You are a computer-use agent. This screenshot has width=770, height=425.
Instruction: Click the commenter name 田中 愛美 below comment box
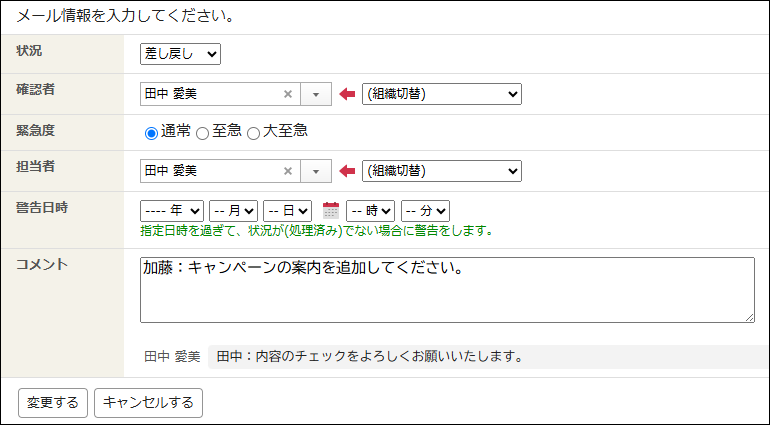tap(172, 357)
